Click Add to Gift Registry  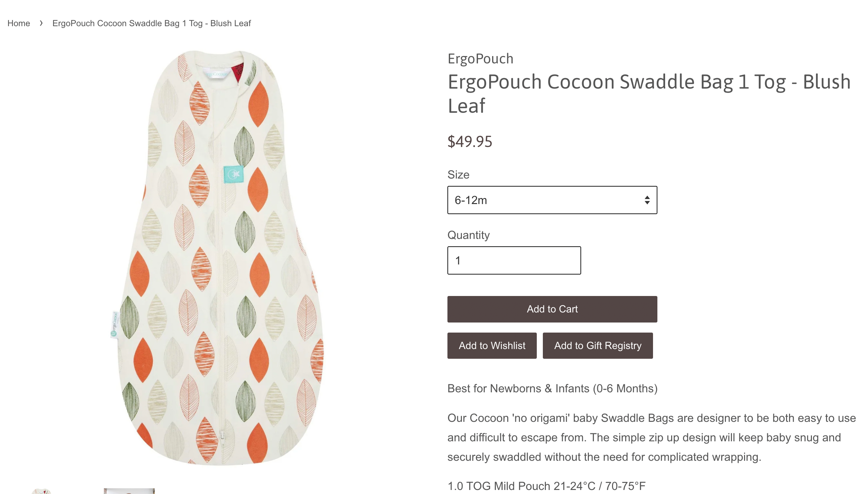pyautogui.click(x=597, y=345)
